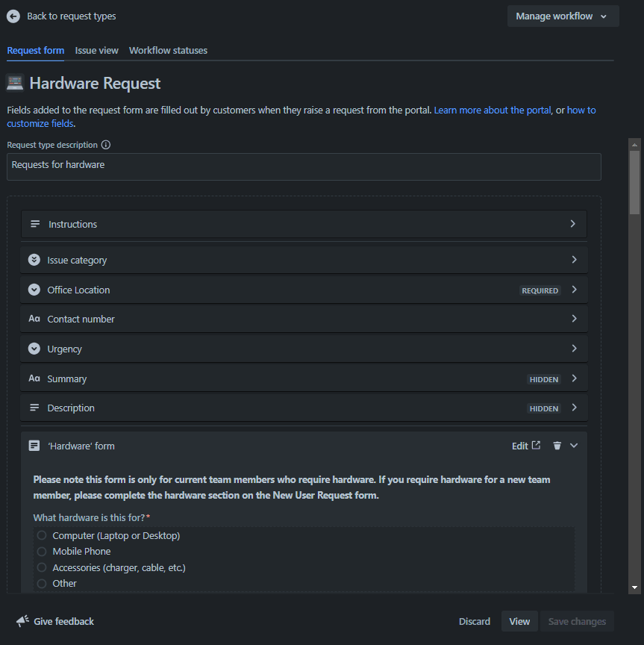Screen dimensions: 644x645
Task: Click the info icon beside Request type description
Action: [106, 145]
